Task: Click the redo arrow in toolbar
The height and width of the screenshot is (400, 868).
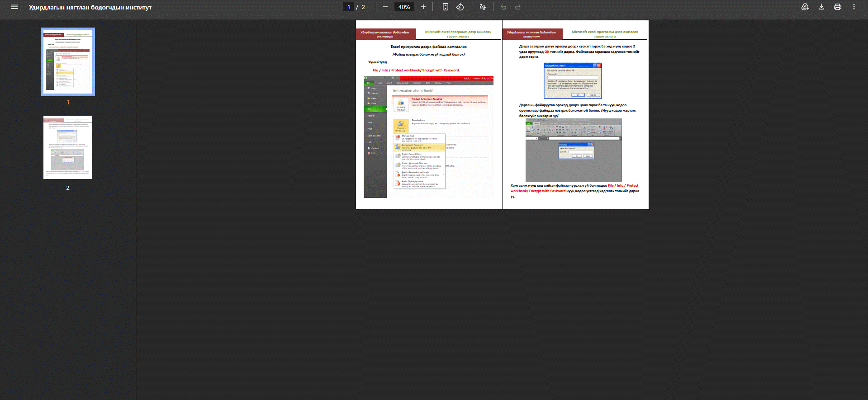Action: pyautogui.click(x=518, y=7)
